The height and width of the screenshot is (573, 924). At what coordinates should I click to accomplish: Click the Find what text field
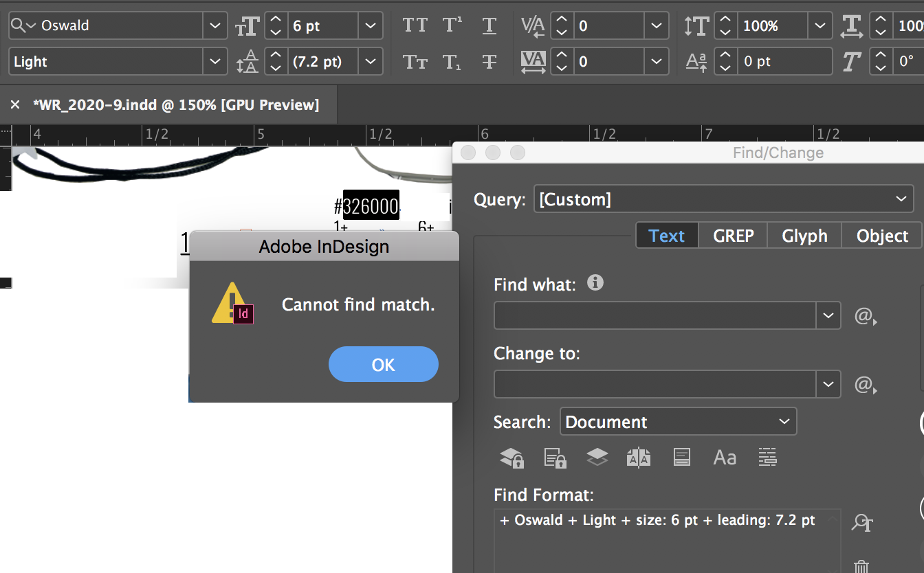click(x=655, y=316)
